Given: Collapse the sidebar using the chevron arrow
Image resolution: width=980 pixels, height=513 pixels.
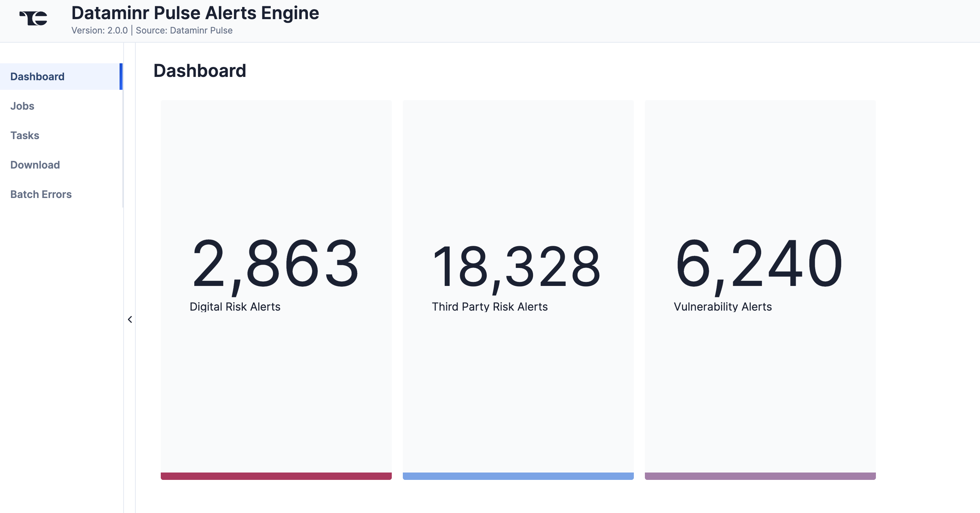Looking at the screenshot, I should pos(130,319).
